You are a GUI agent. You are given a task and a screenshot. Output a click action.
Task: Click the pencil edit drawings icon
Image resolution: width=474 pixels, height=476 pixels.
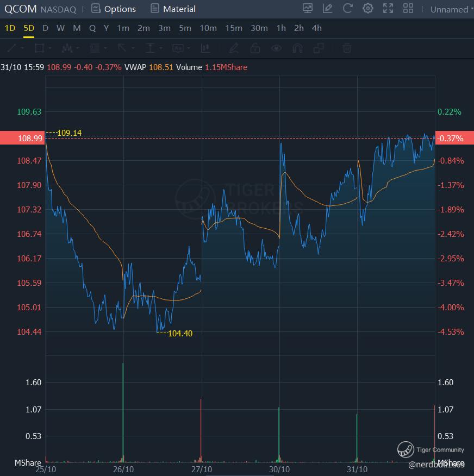(234, 48)
